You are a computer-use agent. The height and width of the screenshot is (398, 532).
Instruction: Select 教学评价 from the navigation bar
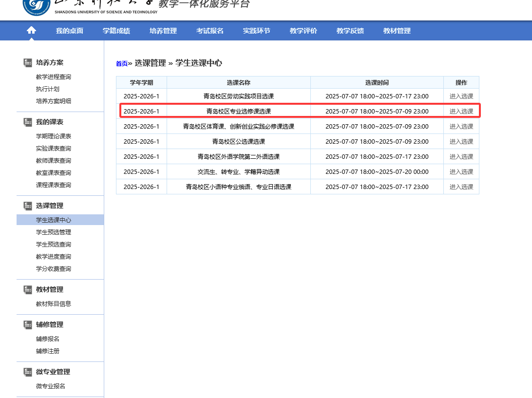[303, 31]
